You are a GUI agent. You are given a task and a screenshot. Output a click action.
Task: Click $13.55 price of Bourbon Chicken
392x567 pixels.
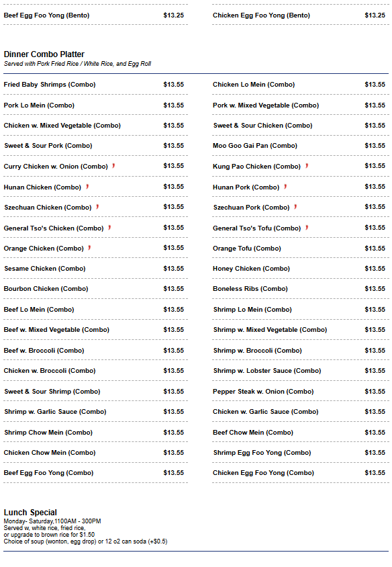pos(173,289)
